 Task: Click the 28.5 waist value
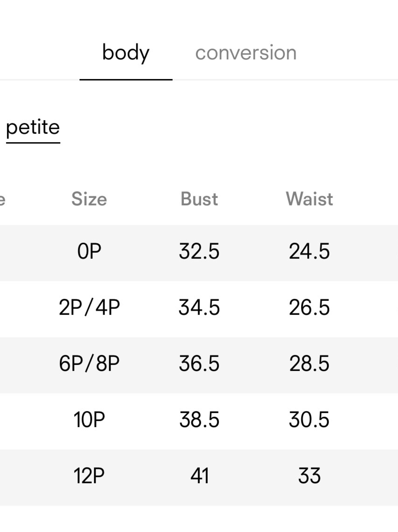309,363
